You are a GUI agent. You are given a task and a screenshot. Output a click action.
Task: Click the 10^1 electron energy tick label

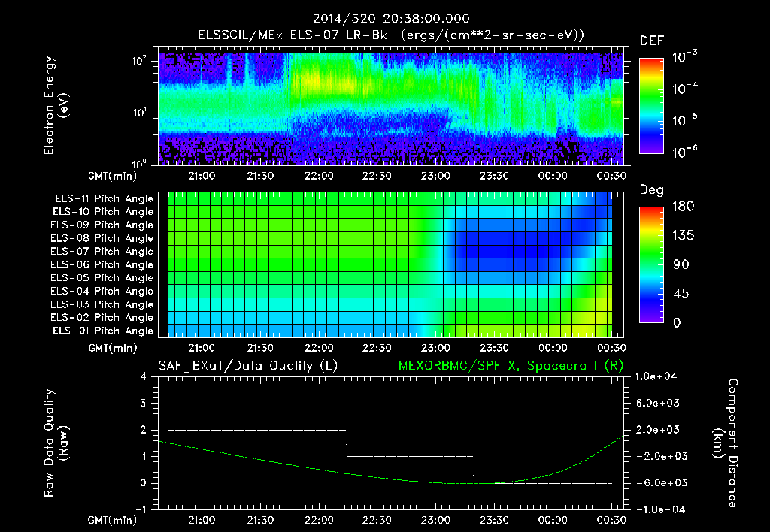141,113
